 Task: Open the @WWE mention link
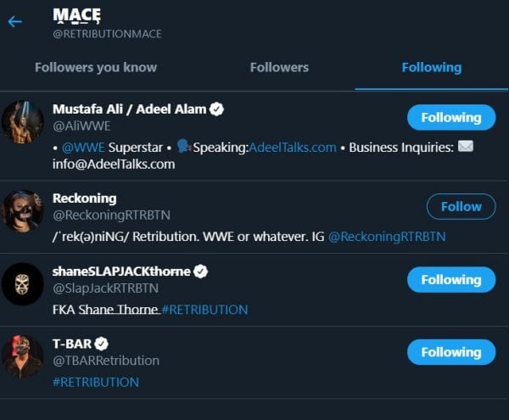pyautogui.click(x=83, y=147)
